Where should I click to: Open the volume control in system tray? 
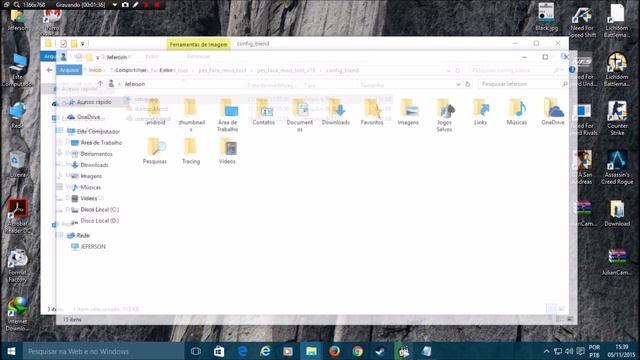569,351
